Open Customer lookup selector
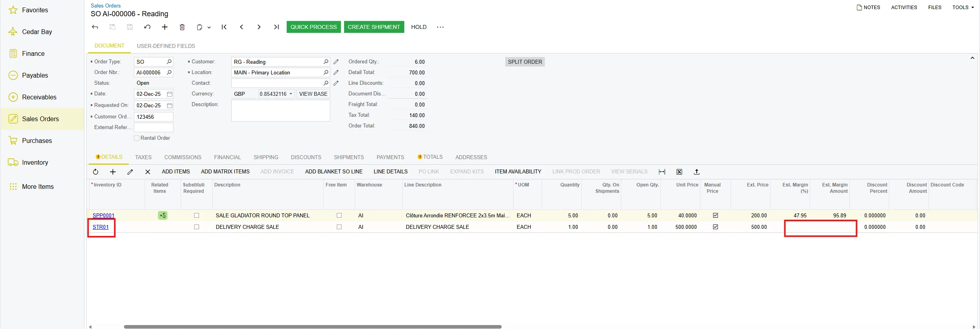980x329 pixels. click(326, 62)
